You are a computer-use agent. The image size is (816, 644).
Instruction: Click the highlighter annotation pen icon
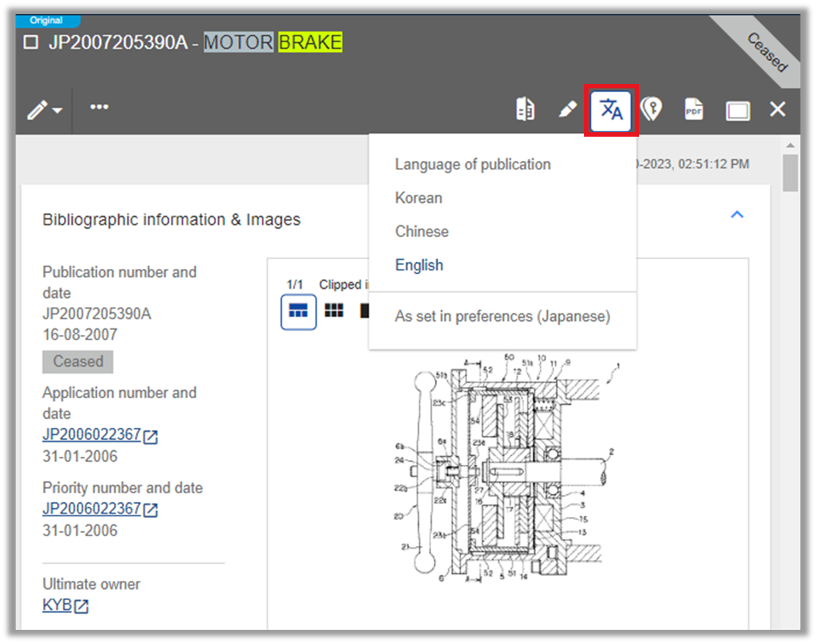pos(568,108)
